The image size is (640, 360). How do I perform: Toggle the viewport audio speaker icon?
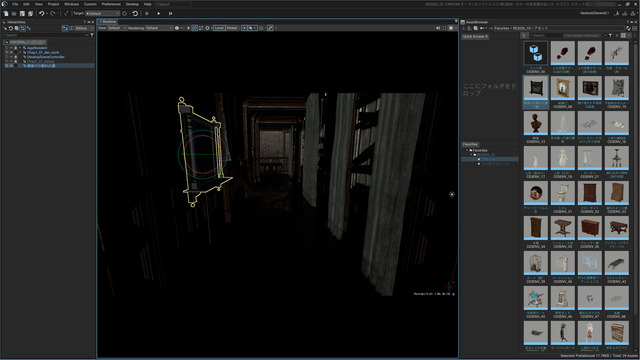point(438,28)
